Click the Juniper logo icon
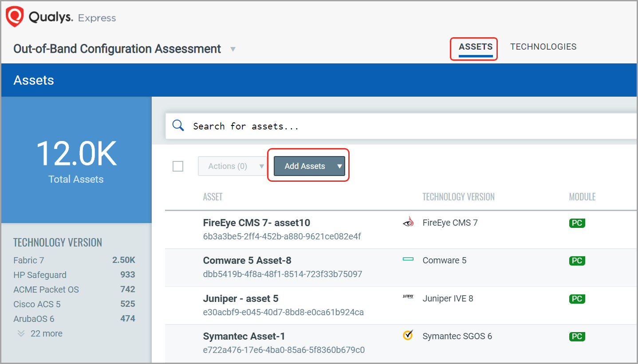The image size is (638, 364). click(408, 297)
